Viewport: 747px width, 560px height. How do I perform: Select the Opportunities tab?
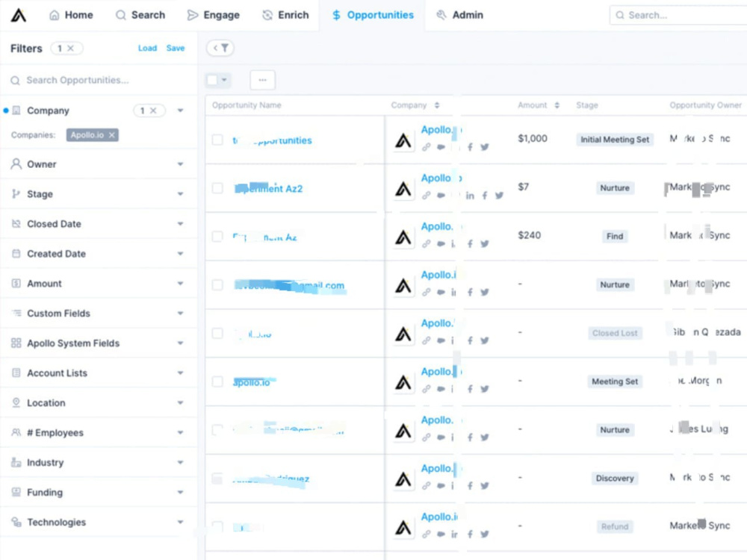pyautogui.click(x=373, y=15)
